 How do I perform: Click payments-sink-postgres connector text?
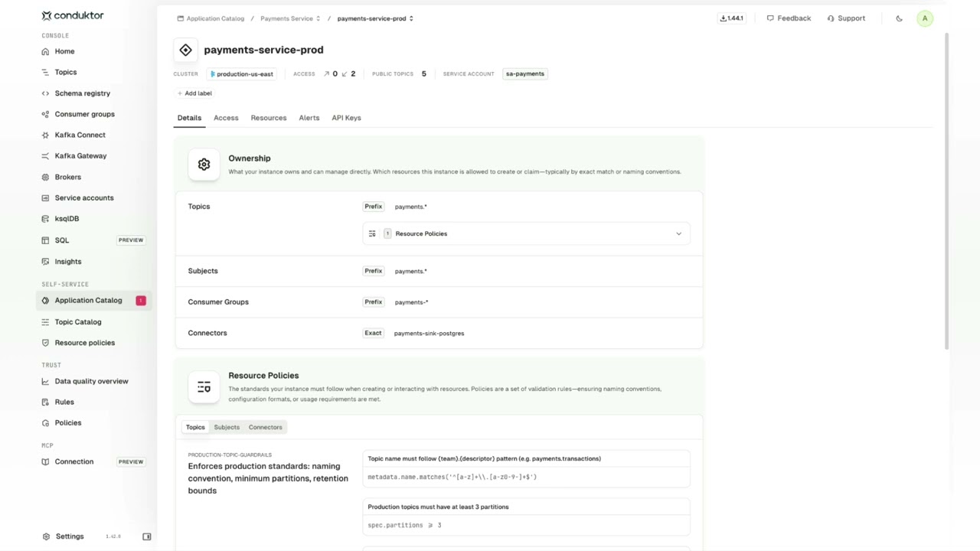[x=429, y=334]
